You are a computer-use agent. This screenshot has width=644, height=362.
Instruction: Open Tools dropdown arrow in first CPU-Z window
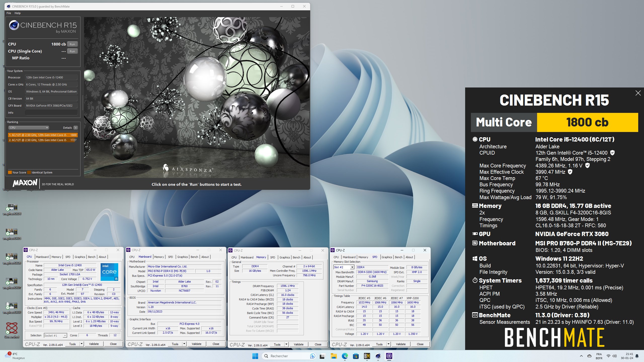82,344
